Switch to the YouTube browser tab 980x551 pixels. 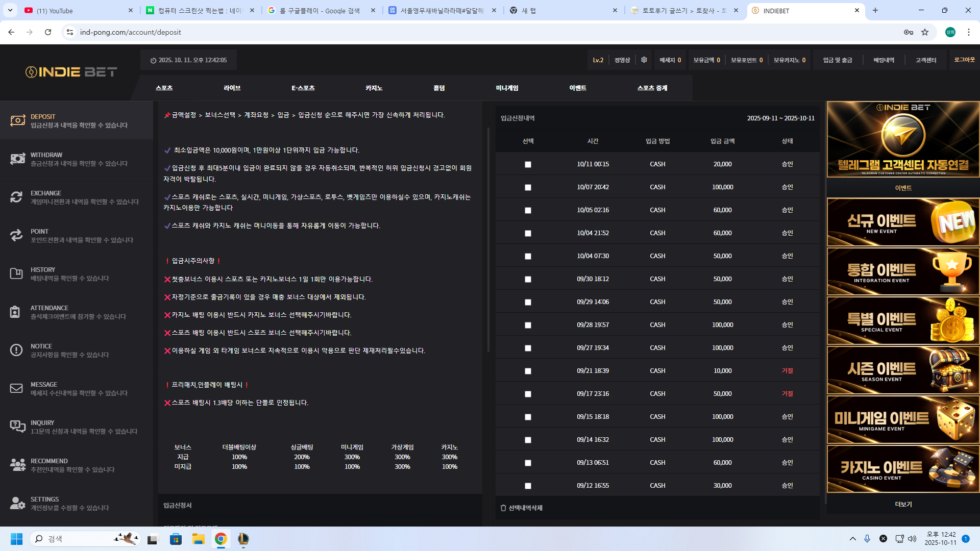click(x=55, y=10)
